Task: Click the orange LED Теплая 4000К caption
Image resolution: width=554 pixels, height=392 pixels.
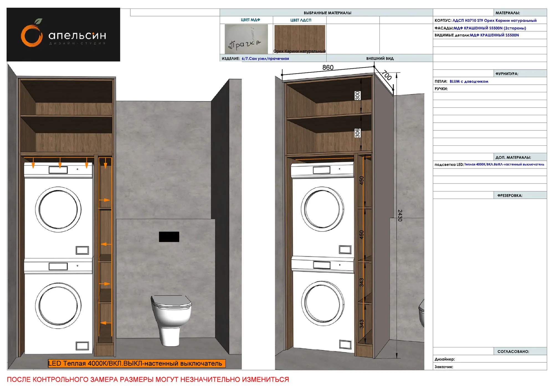Action: [137, 363]
